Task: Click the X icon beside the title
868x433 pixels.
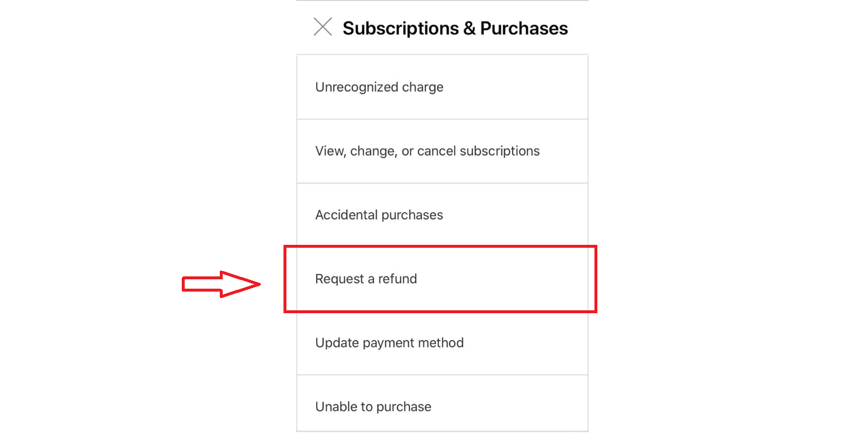Action: [323, 27]
